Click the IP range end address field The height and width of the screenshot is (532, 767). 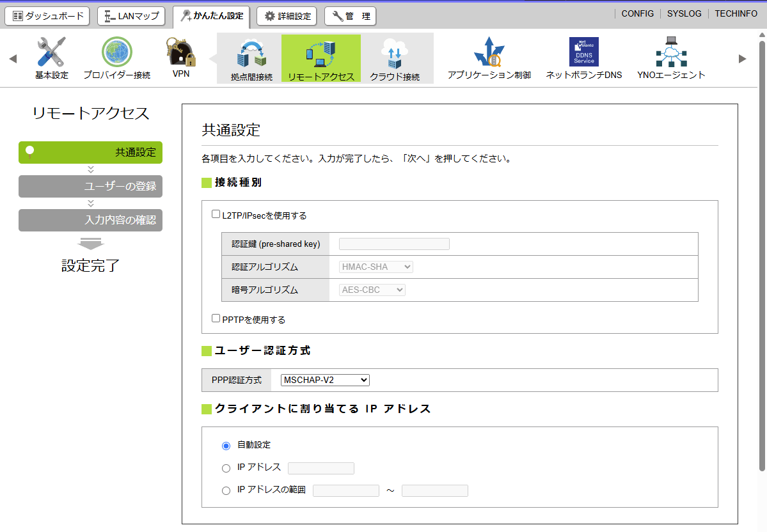pyautogui.click(x=435, y=491)
